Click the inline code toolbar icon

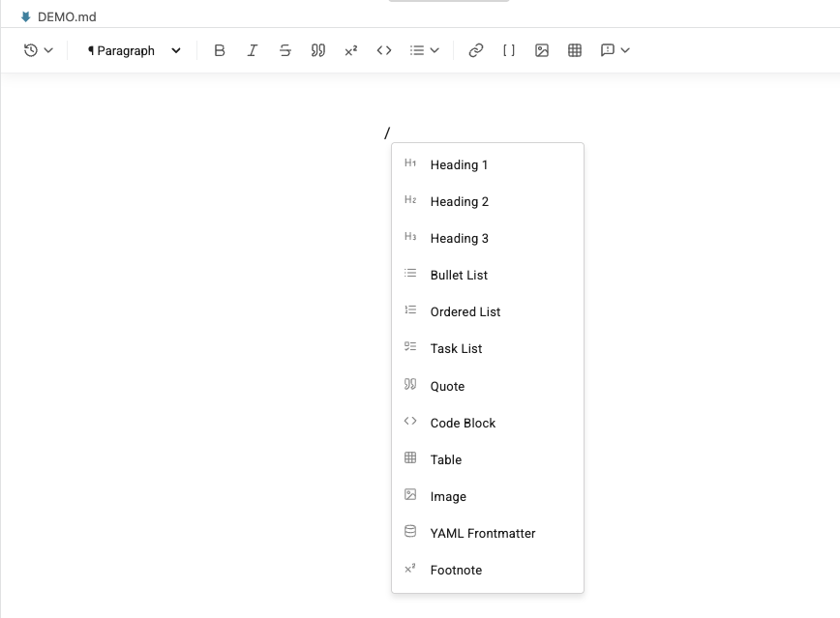coord(384,50)
